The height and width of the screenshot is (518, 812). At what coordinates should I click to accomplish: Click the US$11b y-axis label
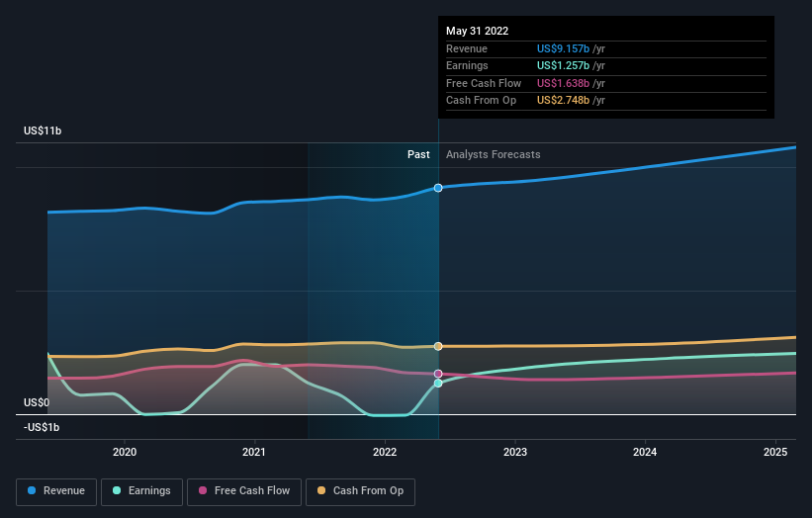pyautogui.click(x=43, y=130)
